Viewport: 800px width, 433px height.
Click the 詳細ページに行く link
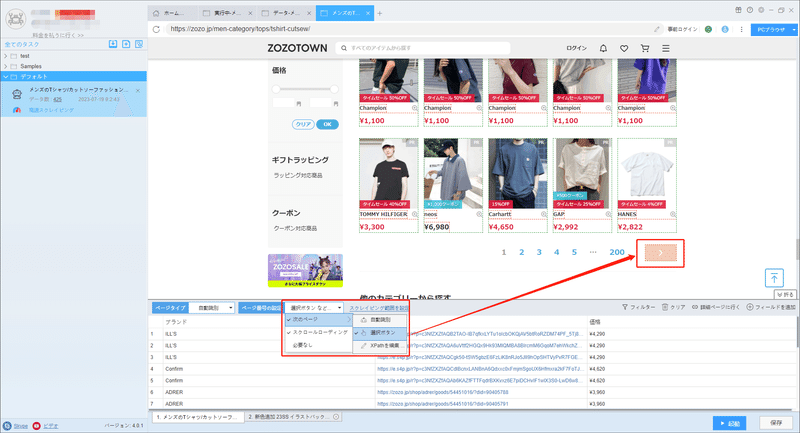(716, 307)
